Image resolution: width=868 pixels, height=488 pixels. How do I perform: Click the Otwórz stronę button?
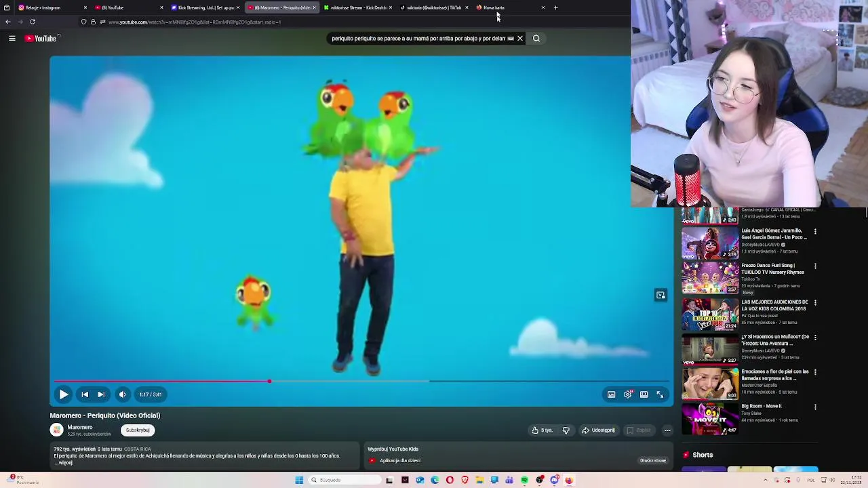point(653,460)
